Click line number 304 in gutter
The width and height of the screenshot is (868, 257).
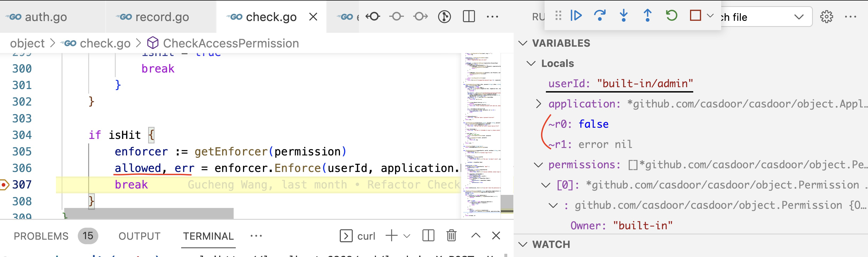tap(22, 135)
